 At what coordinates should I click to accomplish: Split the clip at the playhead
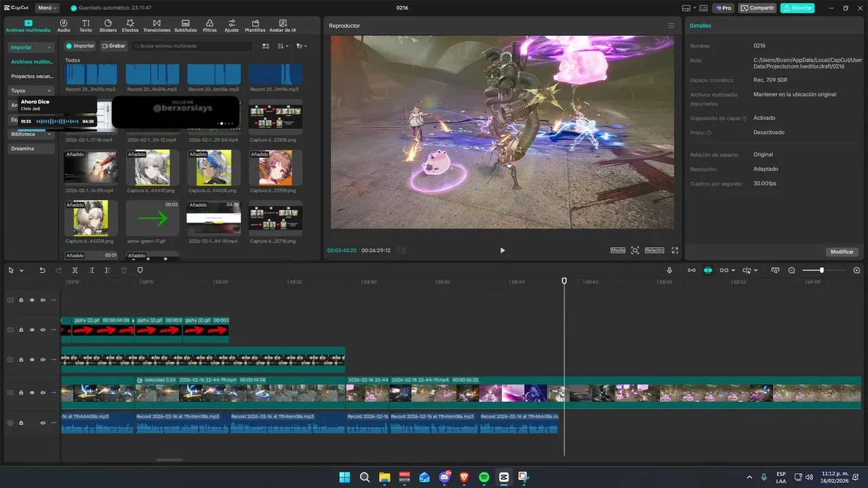pyautogui.click(x=75, y=270)
